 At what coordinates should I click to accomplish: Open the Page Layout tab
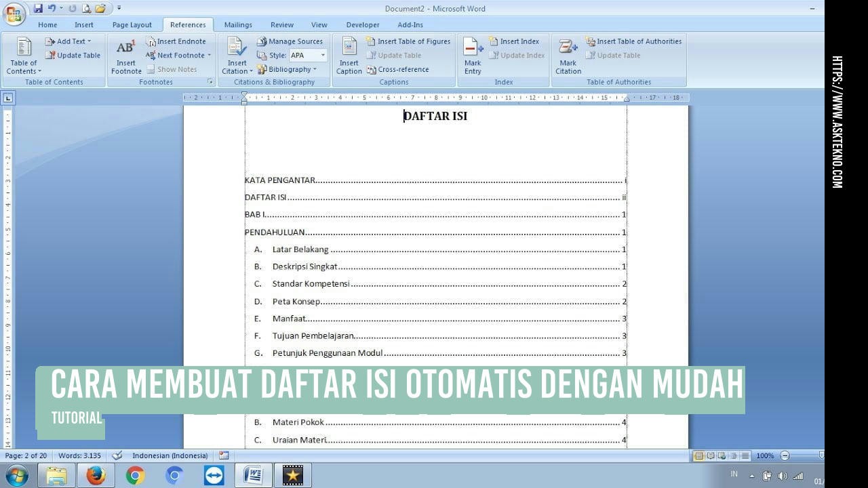click(132, 25)
